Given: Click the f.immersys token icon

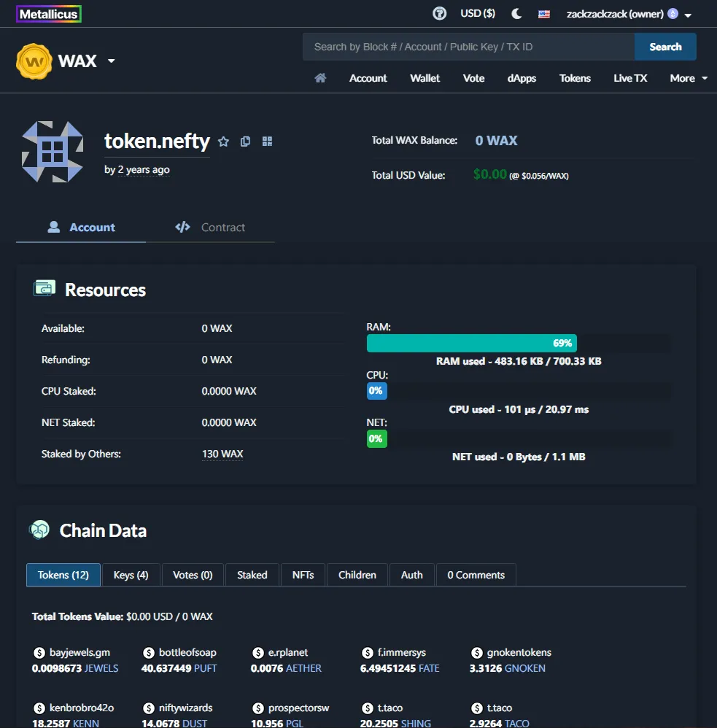Looking at the screenshot, I should click(x=368, y=653).
